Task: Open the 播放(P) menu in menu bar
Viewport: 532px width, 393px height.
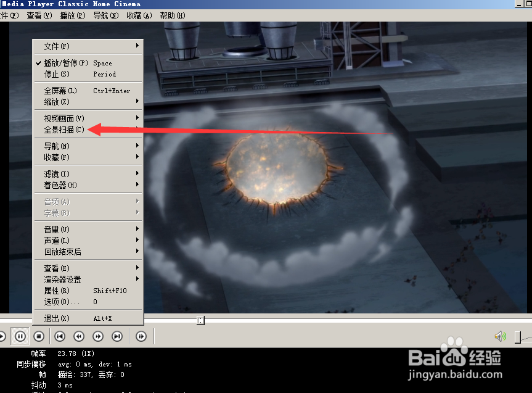Action: point(73,15)
